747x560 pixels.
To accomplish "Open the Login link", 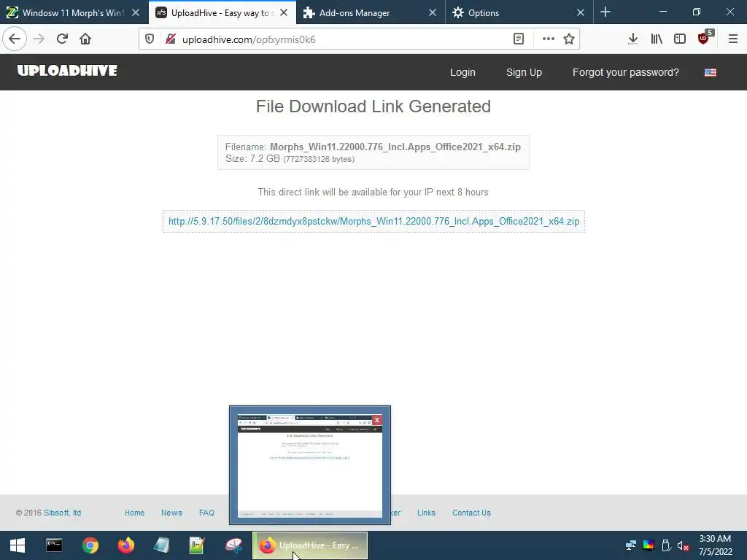I will coord(462,72).
